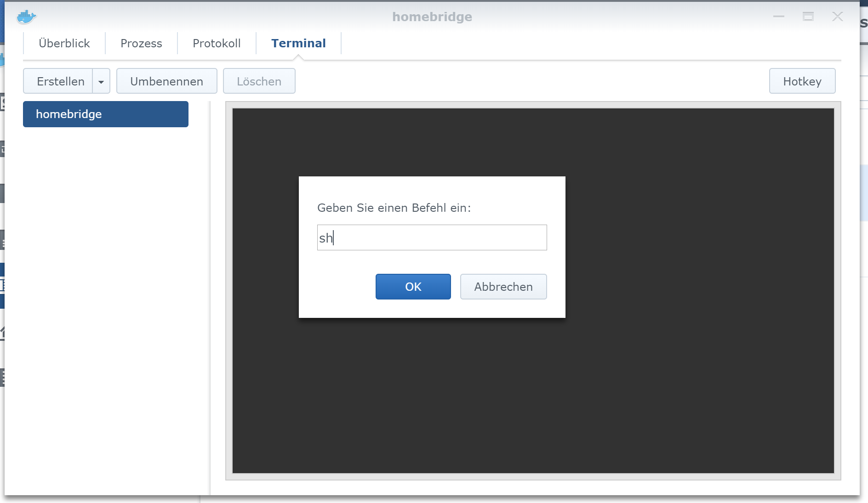Select the homebridge terminal session in list
Viewport: 868px width, 503px height.
105,114
